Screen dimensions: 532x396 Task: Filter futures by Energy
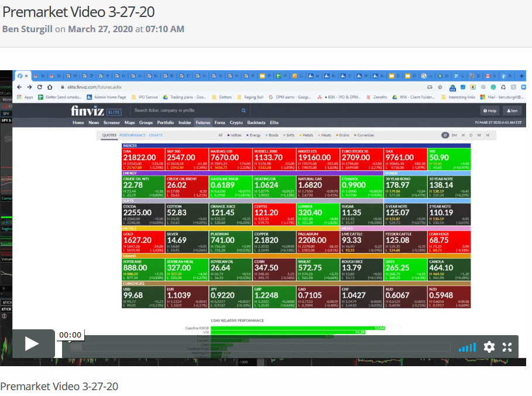[x=253, y=135]
